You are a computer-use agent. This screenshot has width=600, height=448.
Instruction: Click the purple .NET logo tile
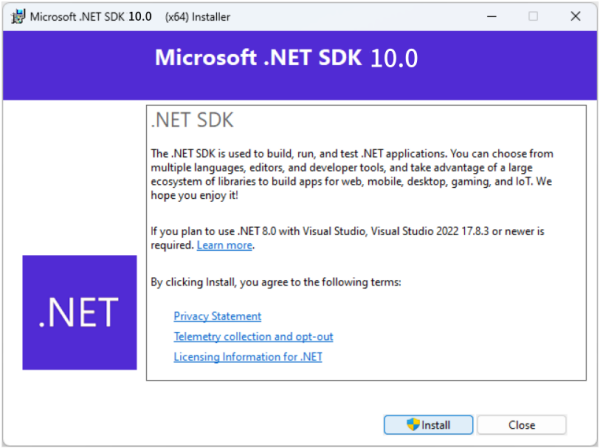80,312
